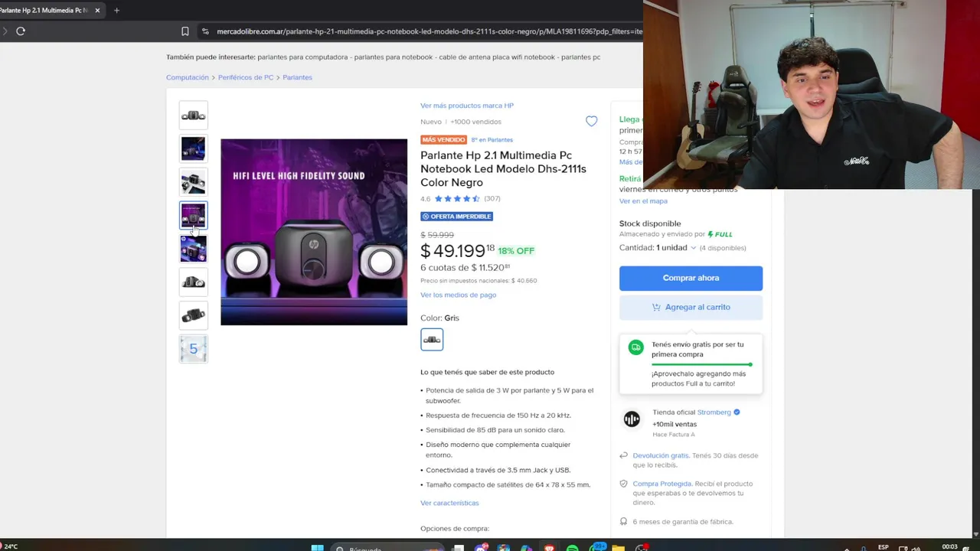This screenshot has width=980, height=551.
Task: Open the Windows Start menu
Action: (x=317, y=547)
